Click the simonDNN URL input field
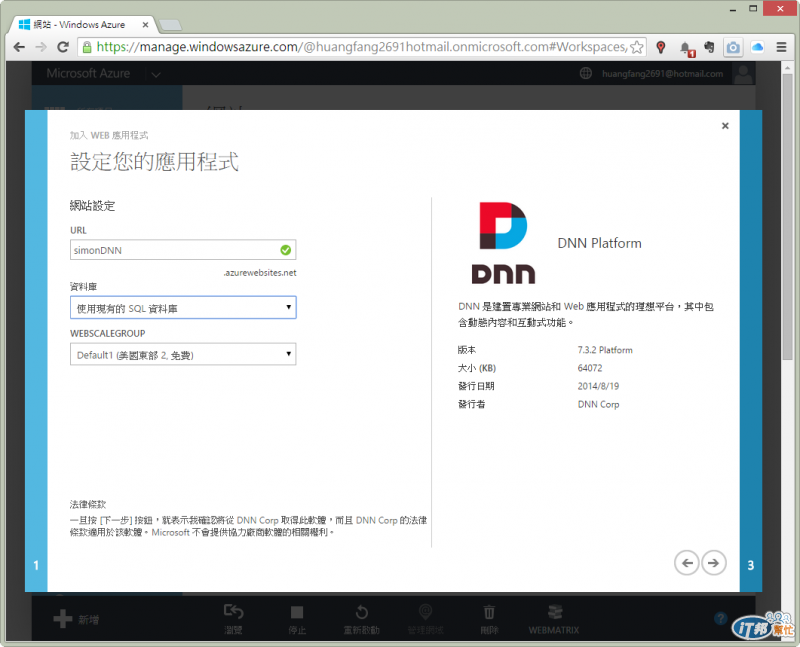The image size is (800, 647). pos(183,250)
